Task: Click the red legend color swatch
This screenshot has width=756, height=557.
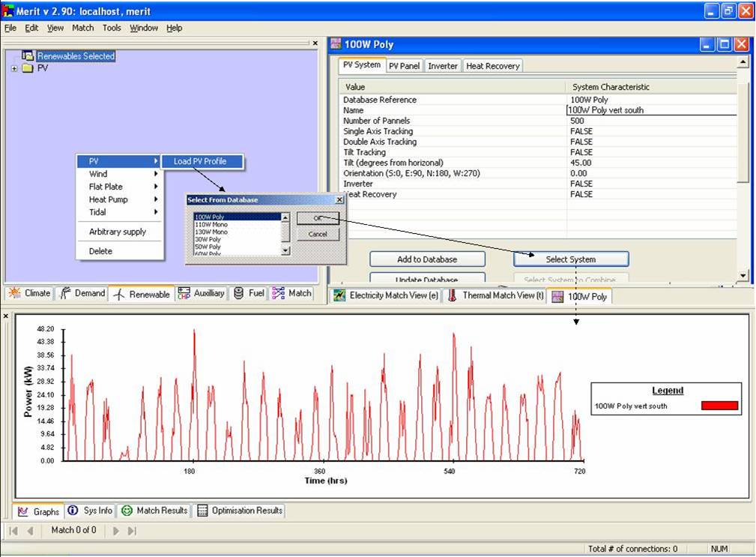Action: (x=719, y=406)
